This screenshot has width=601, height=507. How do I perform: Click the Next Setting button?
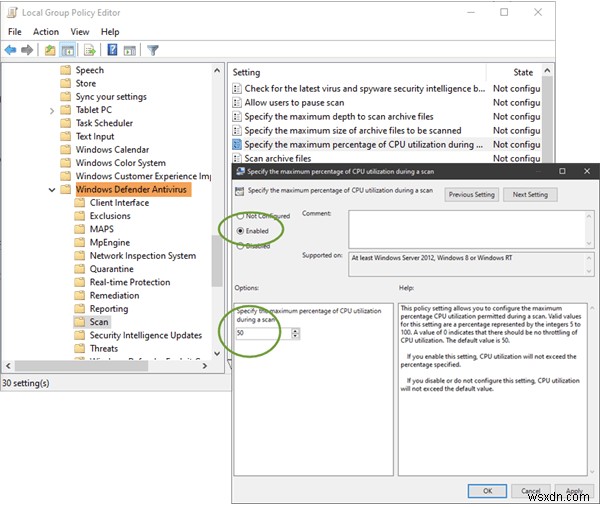click(x=530, y=195)
